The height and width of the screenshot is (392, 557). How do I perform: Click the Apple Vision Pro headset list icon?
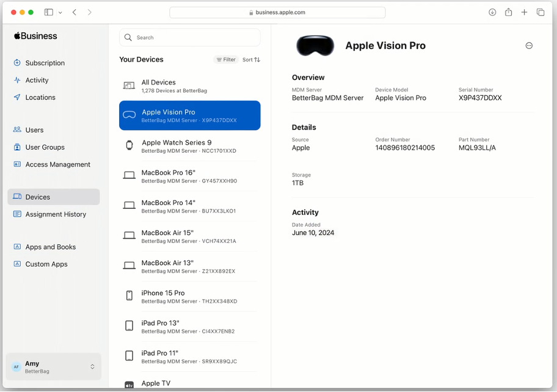129,115
